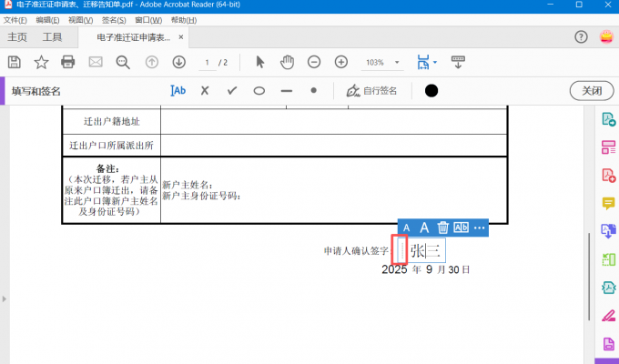Screen dimensions: 619x364
Task: Open the find text magnifier icon
Action: tap(123, 62)
